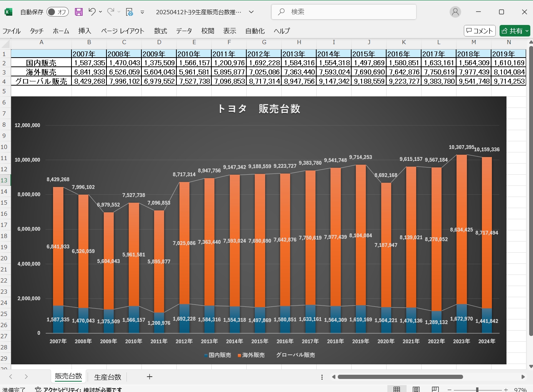Undo the last action
The width and height of the screenshot is (533, 392).
[92, 12]
